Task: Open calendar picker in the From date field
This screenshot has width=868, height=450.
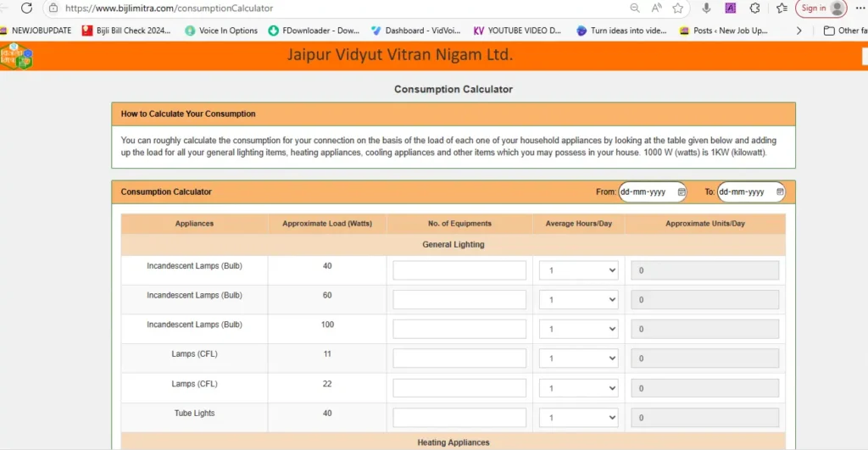Action: click(x=681, y=192)
